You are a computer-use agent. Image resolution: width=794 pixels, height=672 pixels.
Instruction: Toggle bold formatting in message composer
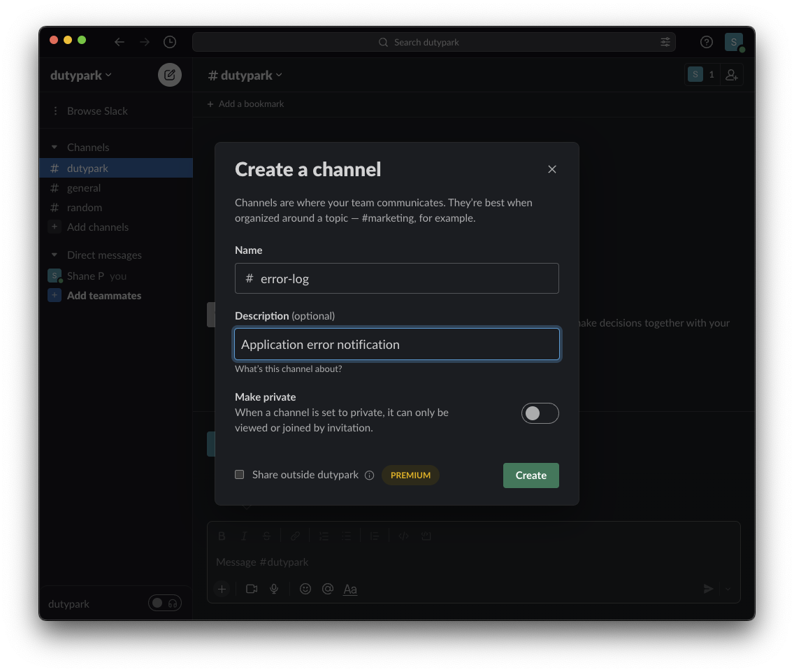pyautogui.click(x=222, y=536)
